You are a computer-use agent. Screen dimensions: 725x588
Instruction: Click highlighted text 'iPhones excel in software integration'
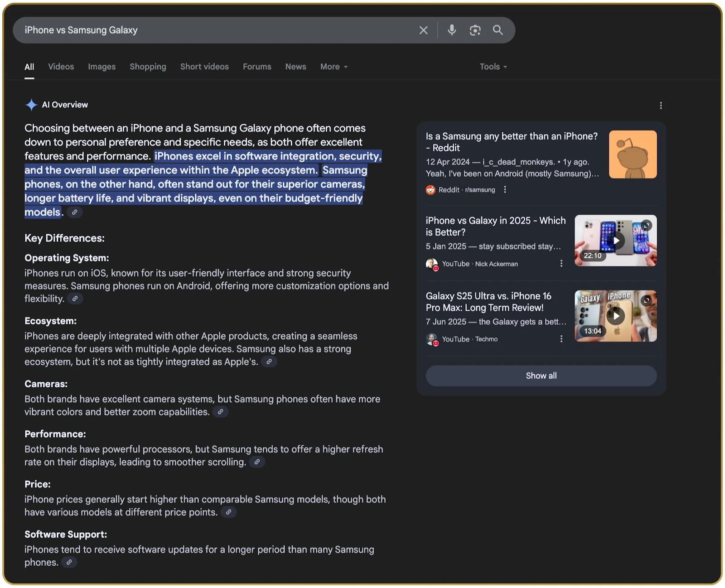click(x=245, y=156)
